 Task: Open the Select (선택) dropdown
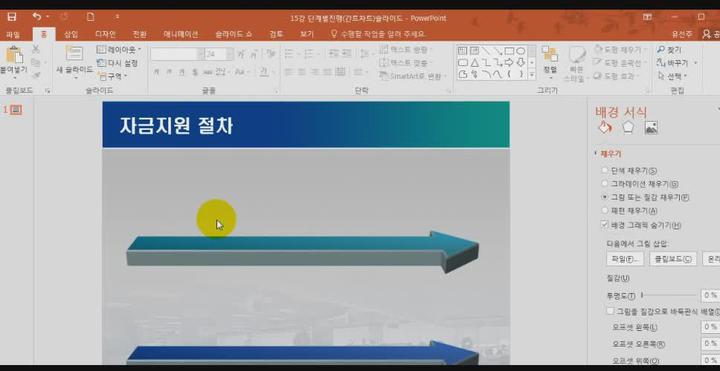(x=672, y=76)
